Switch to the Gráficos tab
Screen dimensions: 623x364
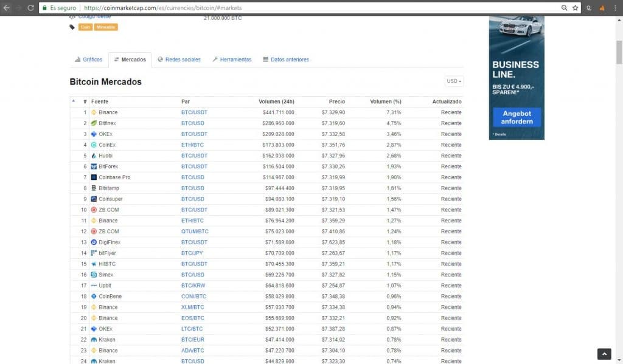pyautogui.click(x=89, y=60)
